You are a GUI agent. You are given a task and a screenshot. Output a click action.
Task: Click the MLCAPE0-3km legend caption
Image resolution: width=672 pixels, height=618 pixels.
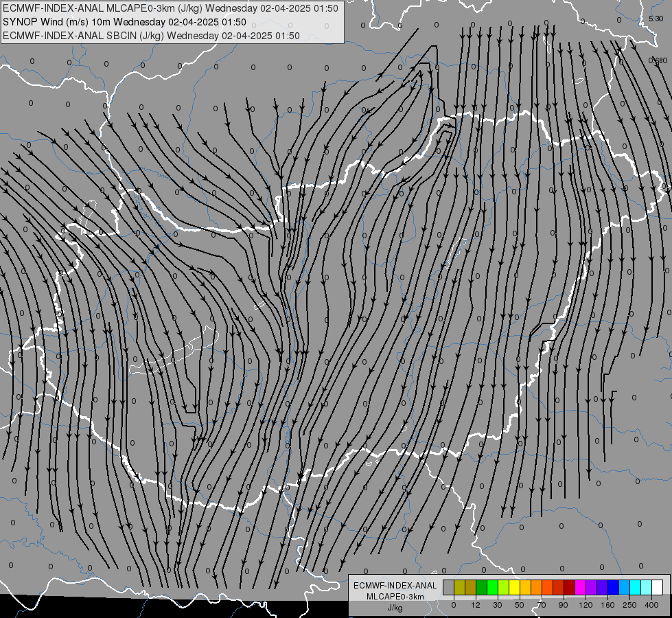[x=395, y=597]
